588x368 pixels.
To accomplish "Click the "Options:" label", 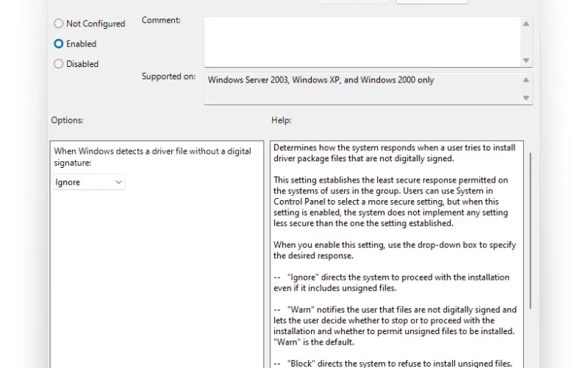I will click(67, 120).
